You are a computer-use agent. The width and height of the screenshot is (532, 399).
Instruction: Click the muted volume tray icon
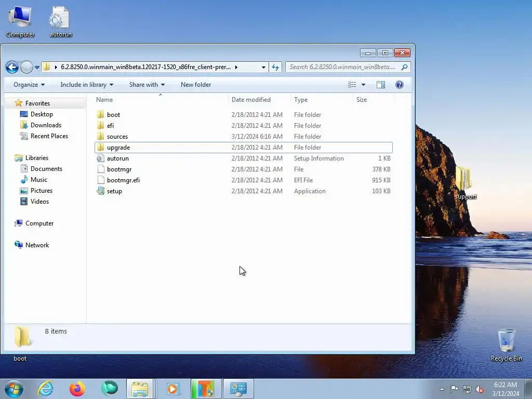[480, 390]
